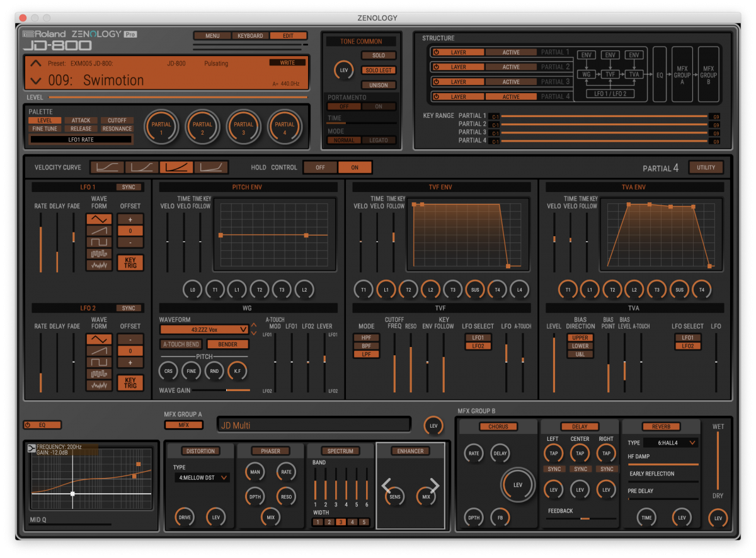
Task: Click the 009: Swimotion preset name
Action: coord(96,81)
